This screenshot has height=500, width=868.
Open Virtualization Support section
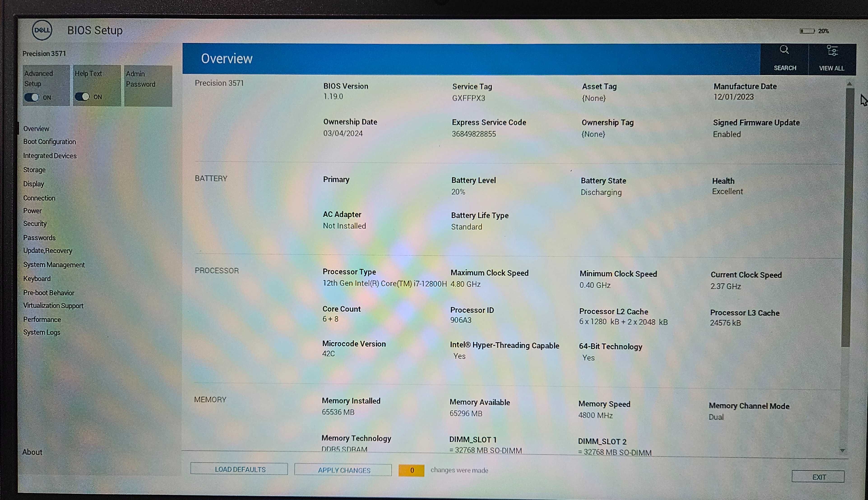[x=53, y=306]
